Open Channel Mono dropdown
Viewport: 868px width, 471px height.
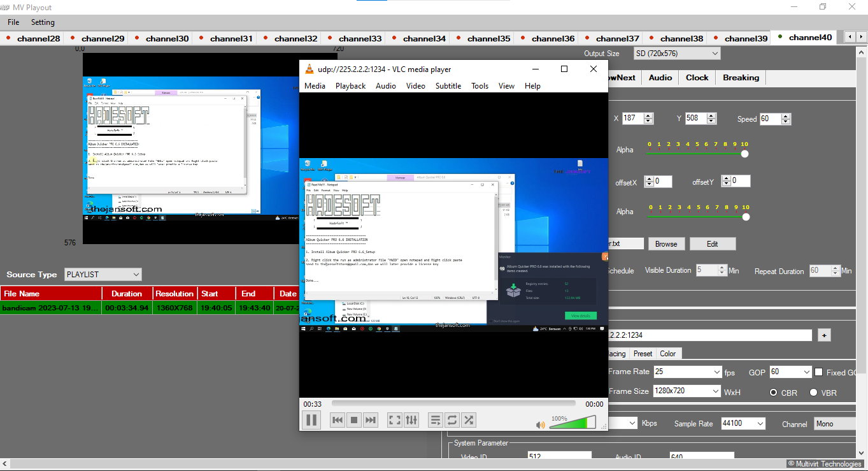point(835,423)
